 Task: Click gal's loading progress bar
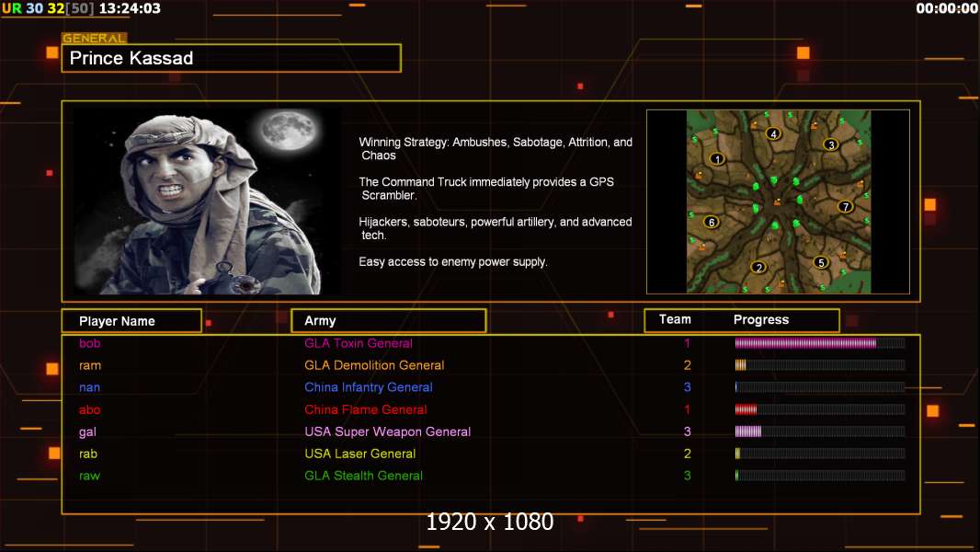click(820, 431)
